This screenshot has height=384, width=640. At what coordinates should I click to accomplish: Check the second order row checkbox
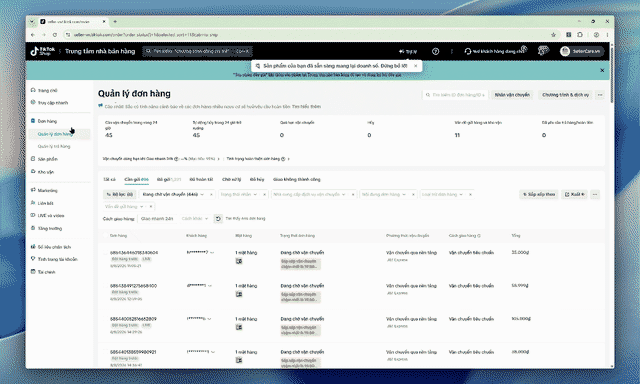105,286
